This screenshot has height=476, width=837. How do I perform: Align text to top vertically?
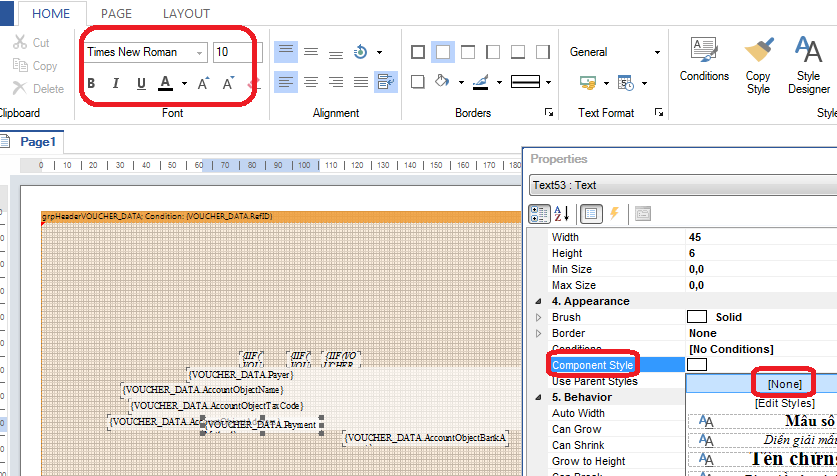pyautogui.click(x=286, y=52)
